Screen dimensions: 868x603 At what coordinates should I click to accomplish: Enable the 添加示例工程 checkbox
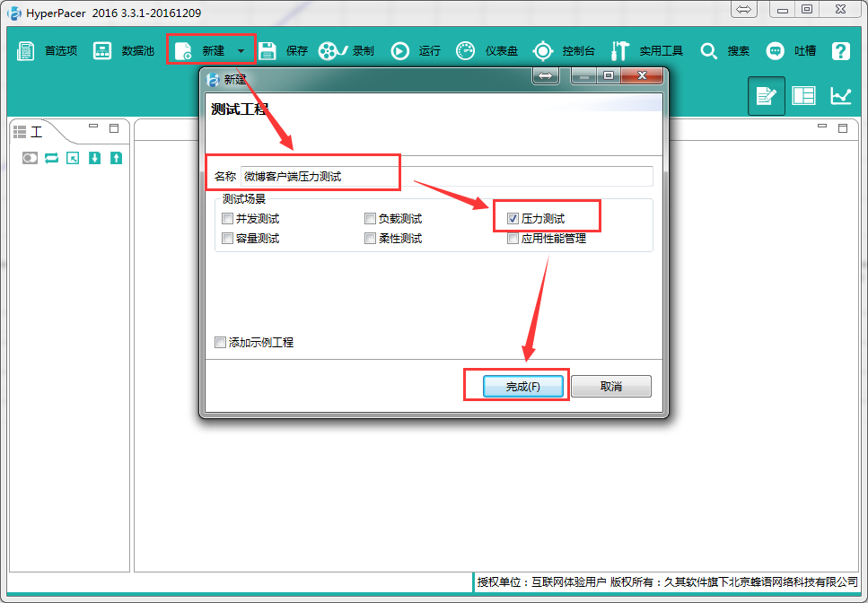click(220, 343)
